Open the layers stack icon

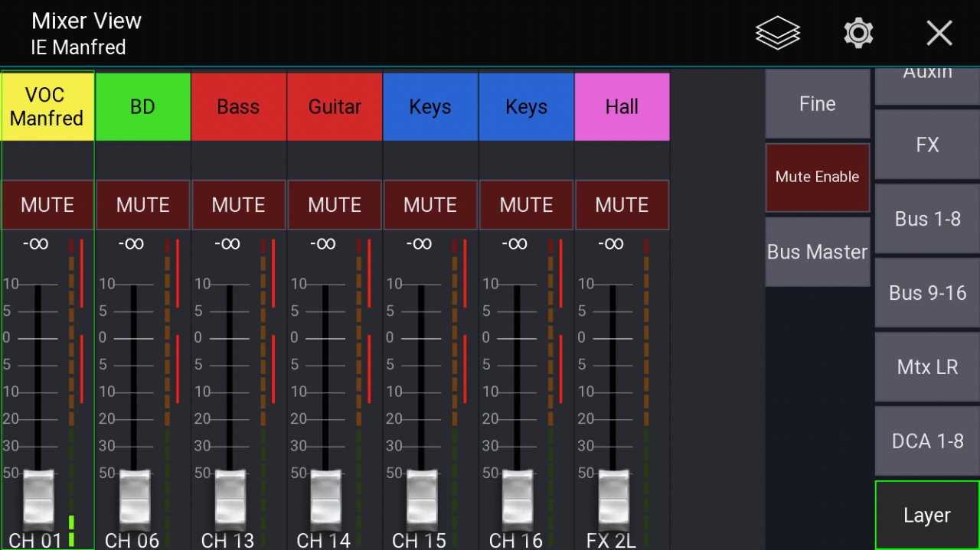coord(777,34)
